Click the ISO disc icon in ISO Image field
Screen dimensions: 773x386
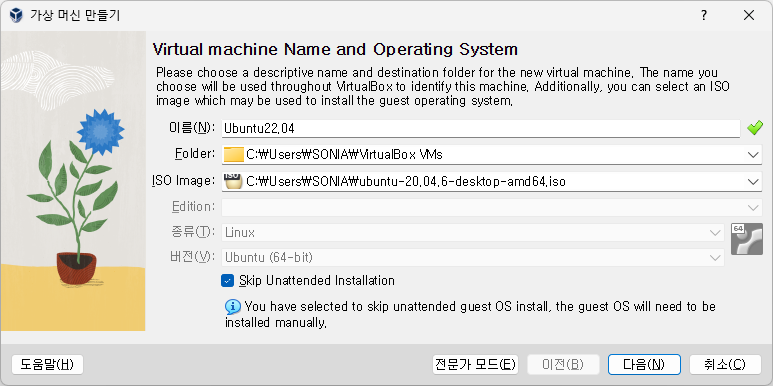point(233,181)
